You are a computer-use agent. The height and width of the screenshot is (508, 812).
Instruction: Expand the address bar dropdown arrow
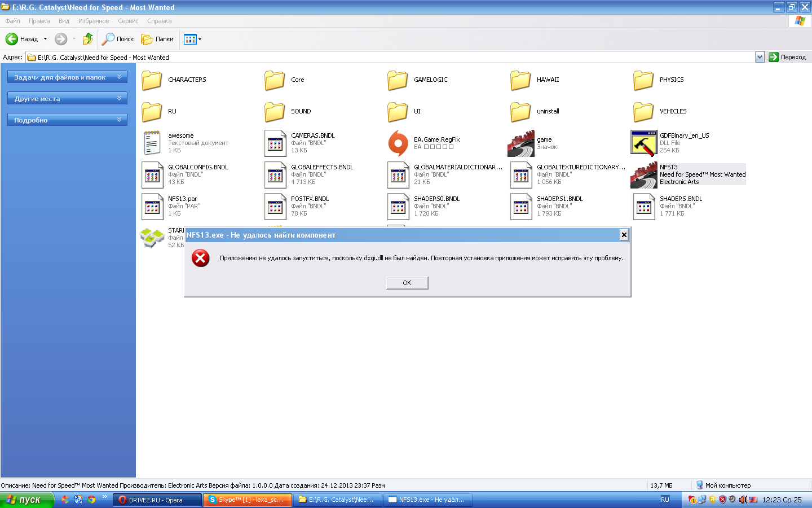pyautogui.click(x=760, y=57)
